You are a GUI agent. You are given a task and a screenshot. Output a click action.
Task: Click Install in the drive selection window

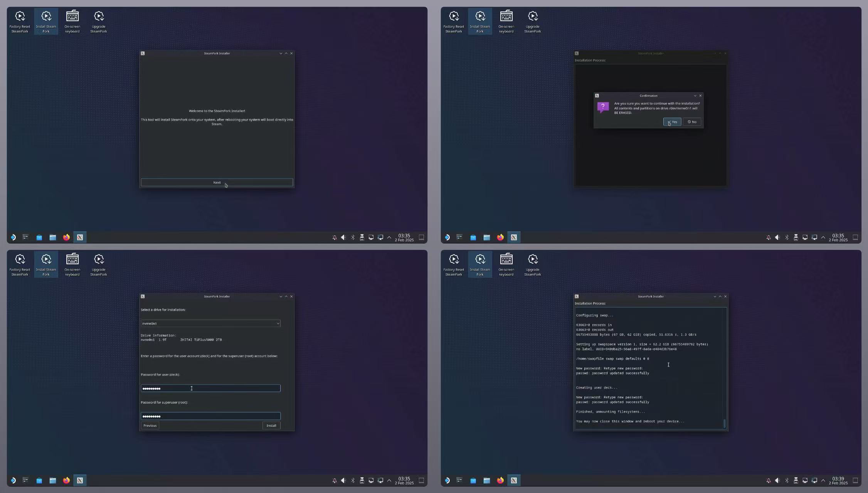click(x=271, y=426)
